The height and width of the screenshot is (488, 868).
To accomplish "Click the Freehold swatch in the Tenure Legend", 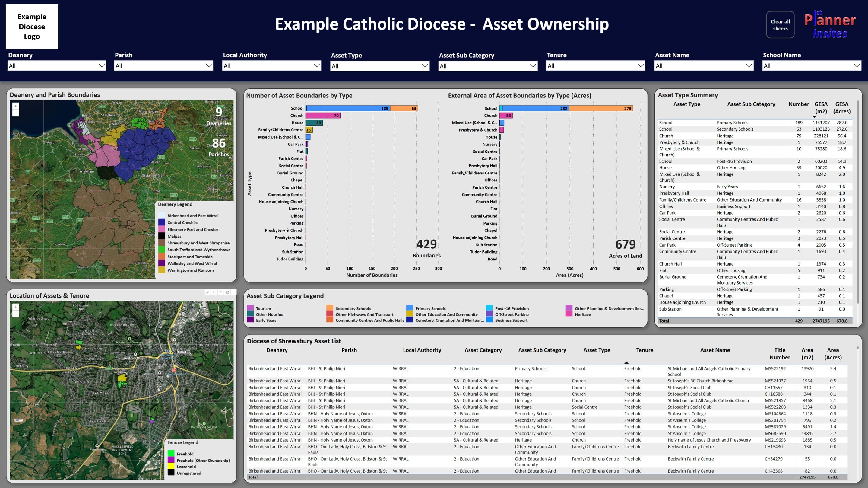I will (172, 454).
